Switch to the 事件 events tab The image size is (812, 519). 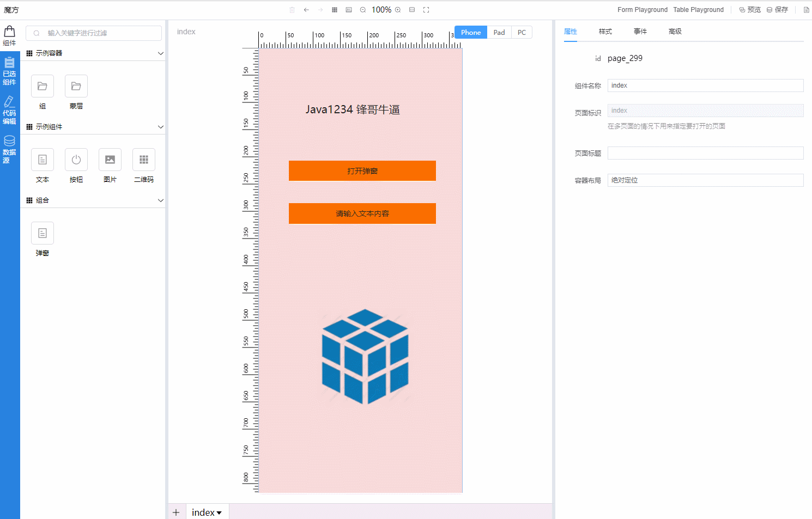click(x=640, y=32)
